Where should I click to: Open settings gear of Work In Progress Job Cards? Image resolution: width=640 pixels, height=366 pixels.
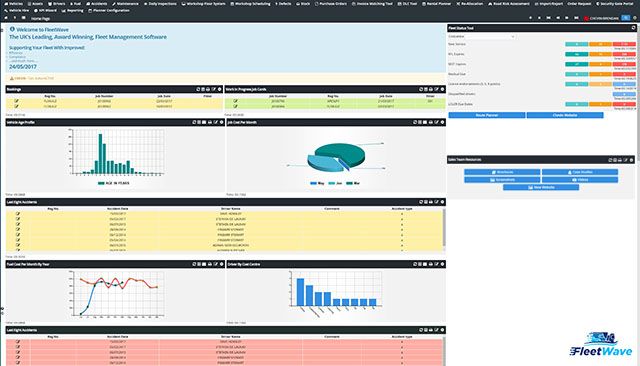[x=442, y=89]
